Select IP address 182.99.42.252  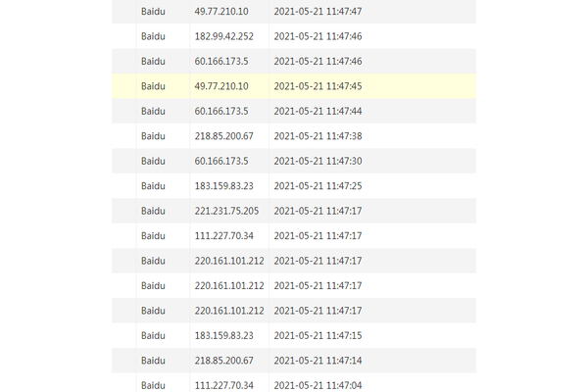point(223,36)
